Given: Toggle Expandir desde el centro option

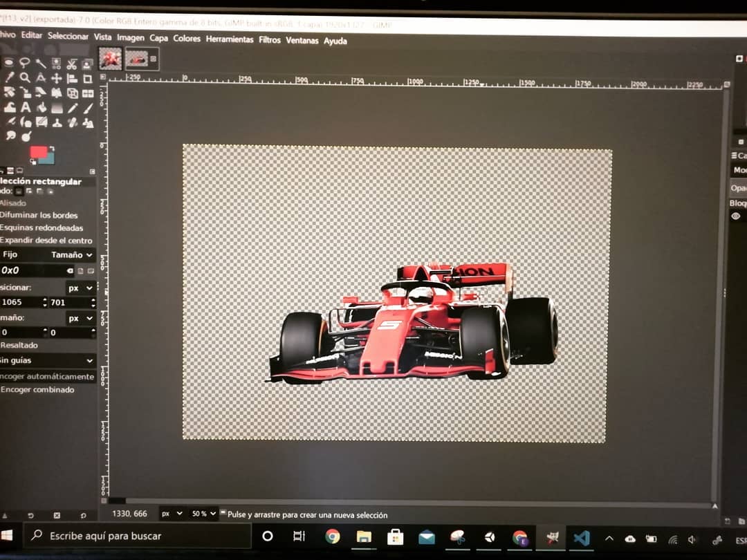Looking at the screenshot, I should pyautogui.click(x=46, y=241).
